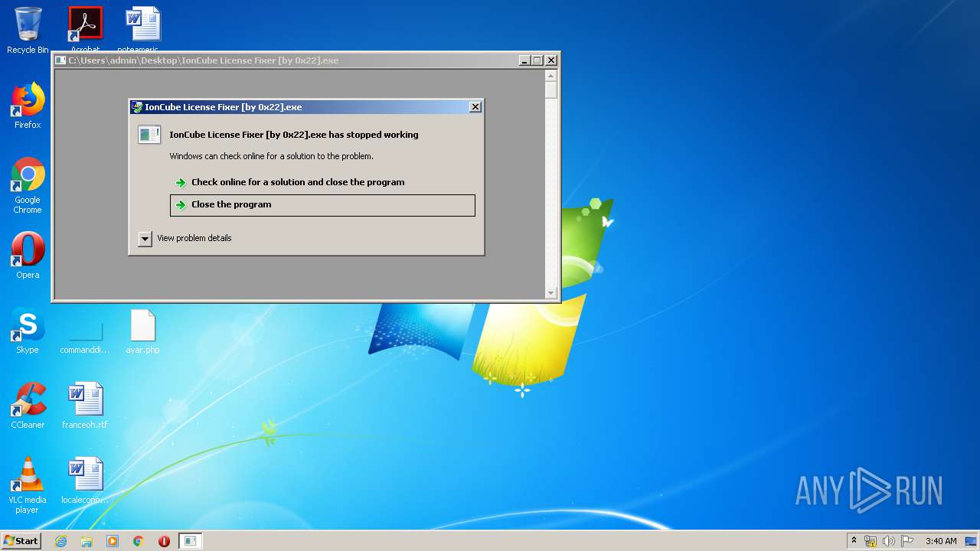The width and height of the screenshot is (980, 551).
Task: Show hidden tray icons arrow
Action: [x=854, y=541]
